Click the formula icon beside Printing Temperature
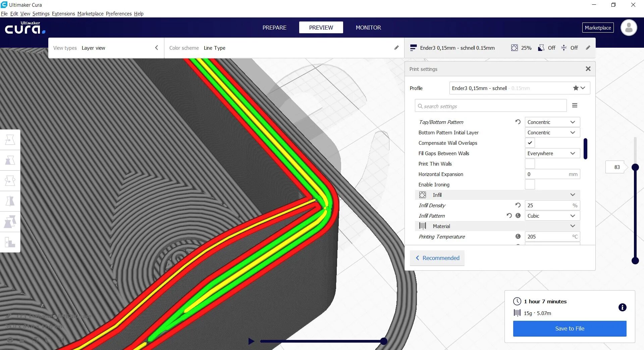The height and width of the screenshot is (350, 644). pos(518,236)
